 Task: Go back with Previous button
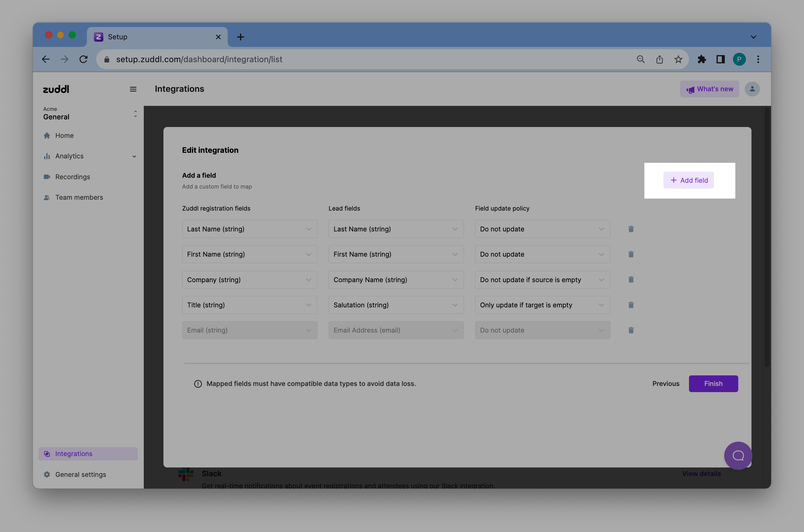pyautogui.click(x=665, y=384)
